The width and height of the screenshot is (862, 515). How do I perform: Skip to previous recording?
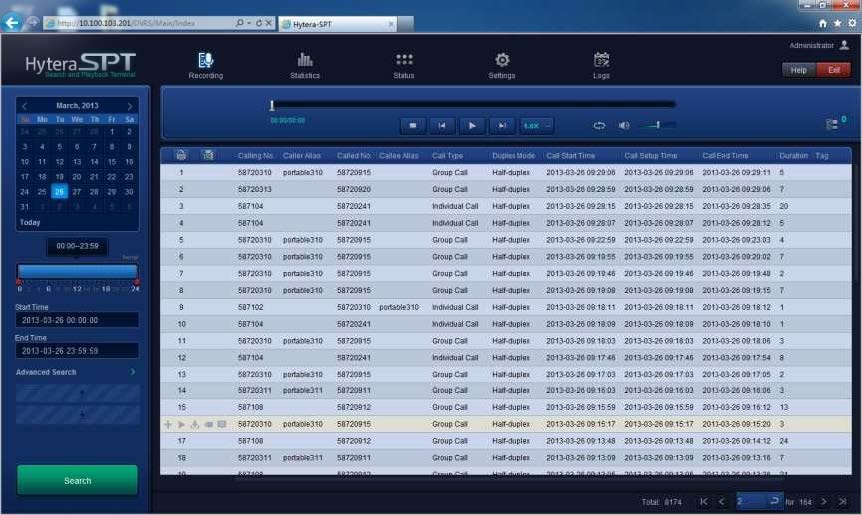(442, 125)
